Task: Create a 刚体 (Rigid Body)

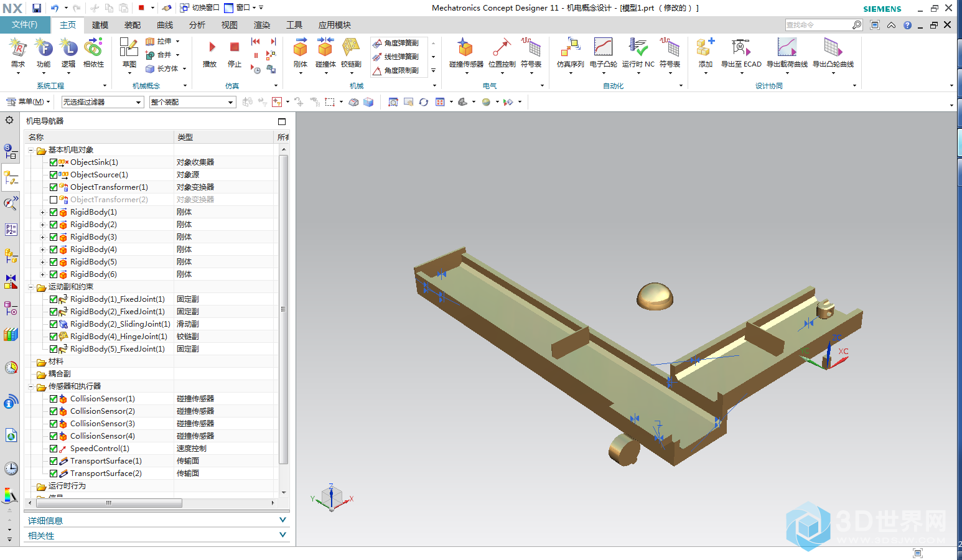Action: coord(301,52)
